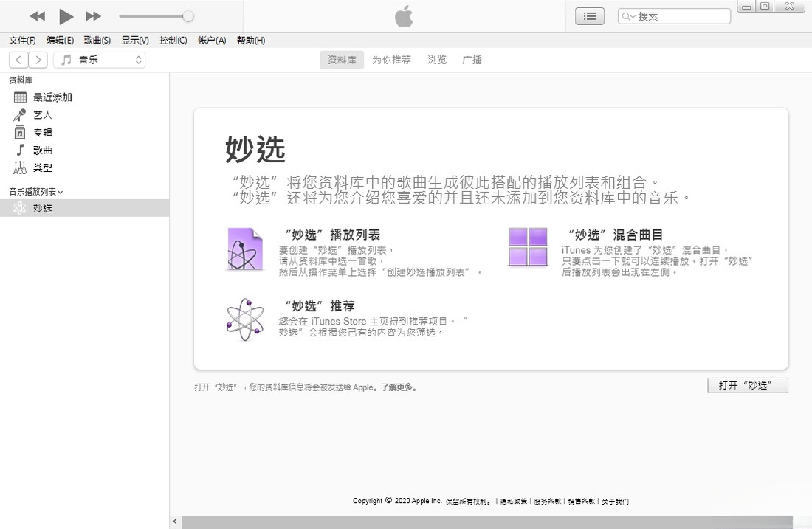Screen dimensions: 812x529
Task: Click the rewind previous track button
Action: pos(38,16)
